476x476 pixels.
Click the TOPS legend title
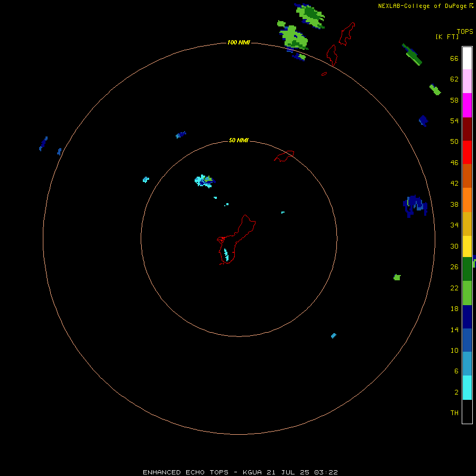click(x=465, y=31)
